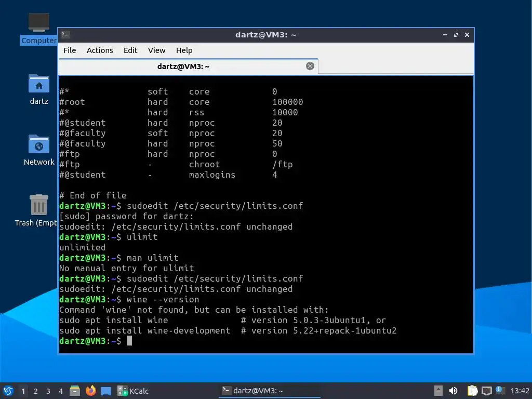Open the Help menu
Image resolution: width=532 pixels, height=399 pixels.
coord(184,50)
